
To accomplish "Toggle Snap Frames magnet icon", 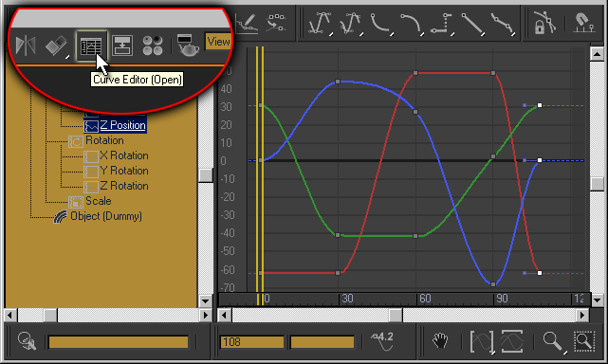I will pos(583,23).
